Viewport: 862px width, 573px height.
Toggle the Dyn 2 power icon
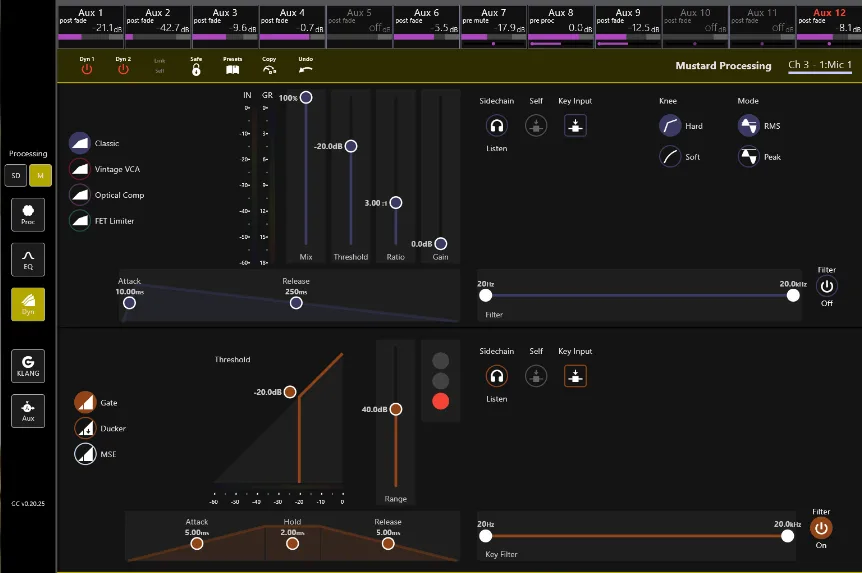pos(123,69)
